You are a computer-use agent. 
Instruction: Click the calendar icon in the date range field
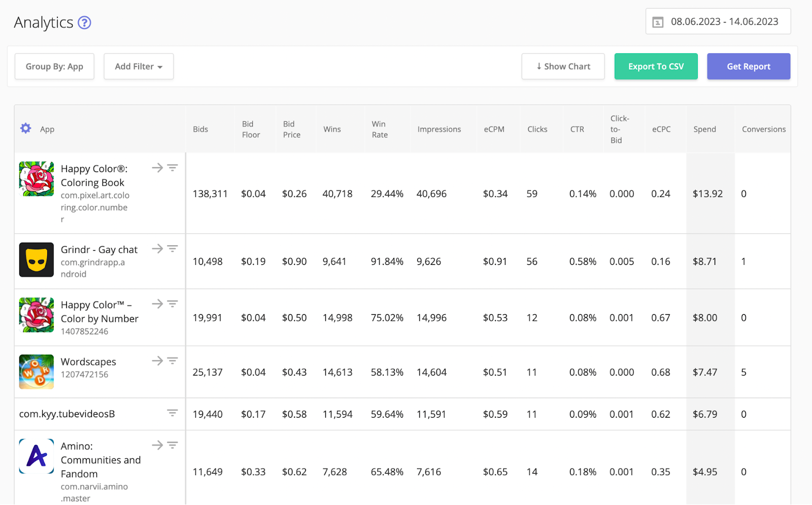658,22
